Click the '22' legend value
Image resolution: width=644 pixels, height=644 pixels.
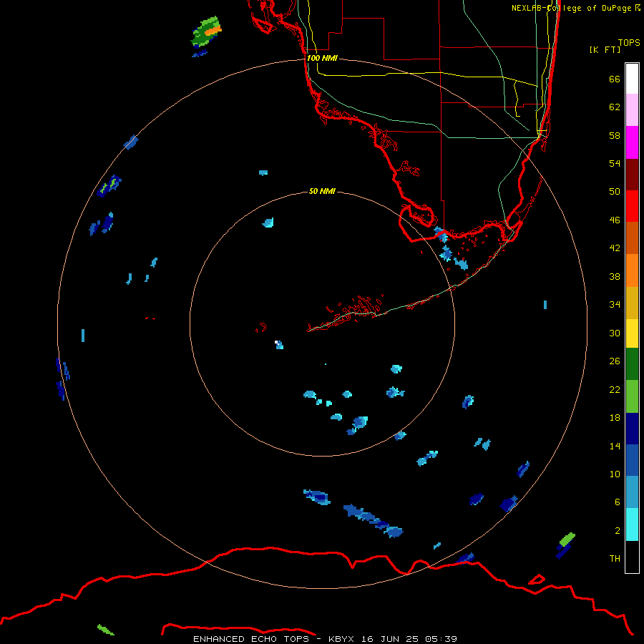(615, 389)
